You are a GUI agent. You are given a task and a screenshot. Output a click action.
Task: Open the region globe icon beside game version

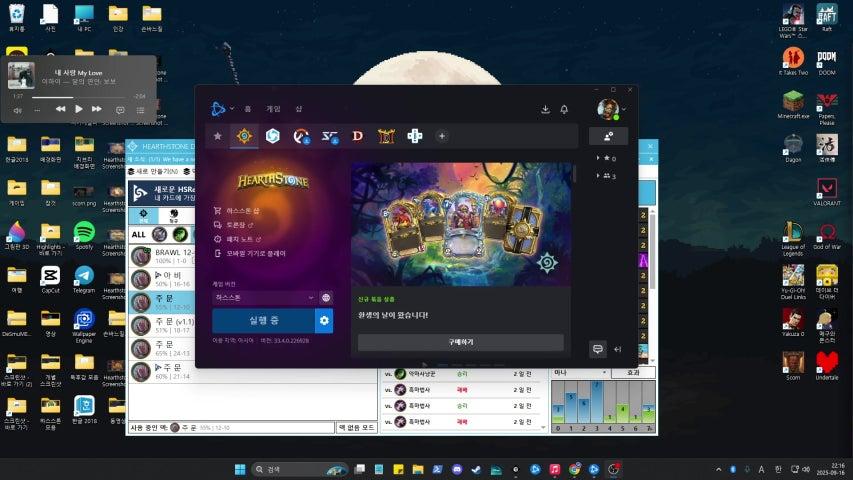coord(326,298)
